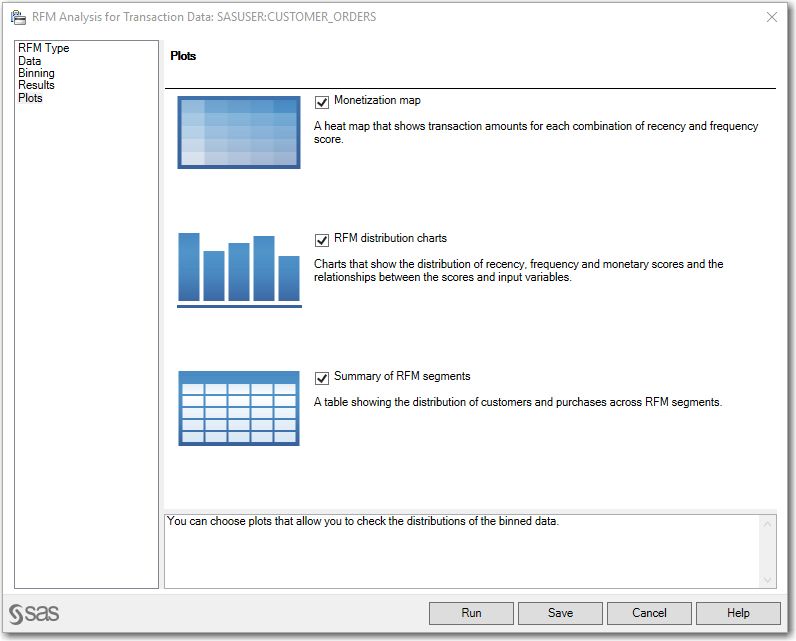Click the Summary of RFM segments table thumbnail

coord(239,409)
